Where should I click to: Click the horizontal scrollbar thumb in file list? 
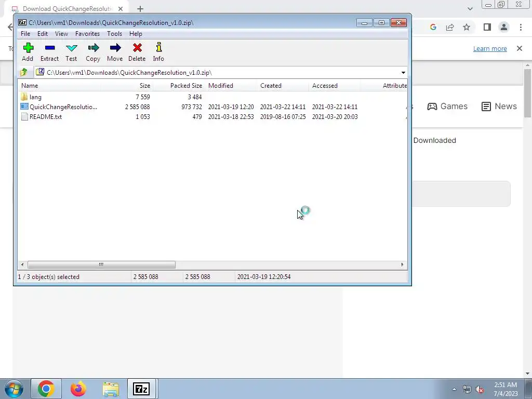point(101,264)
